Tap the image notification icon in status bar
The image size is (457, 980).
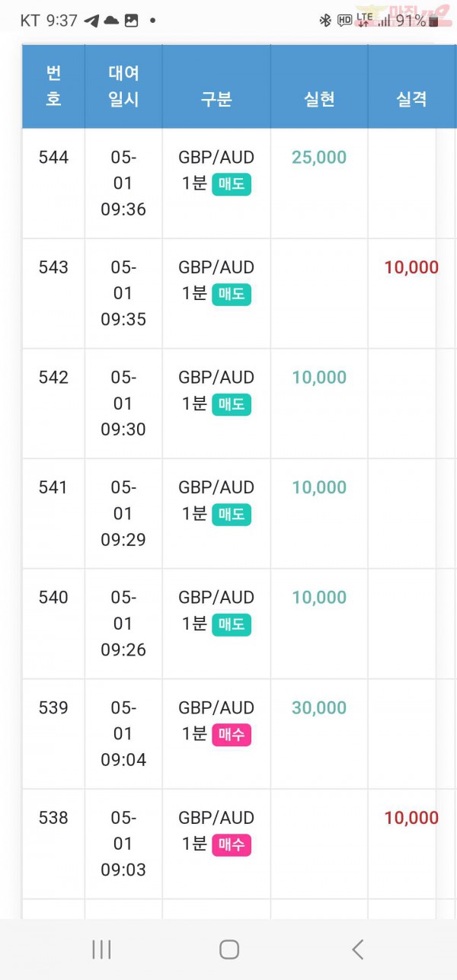click(x=132, y=21)
